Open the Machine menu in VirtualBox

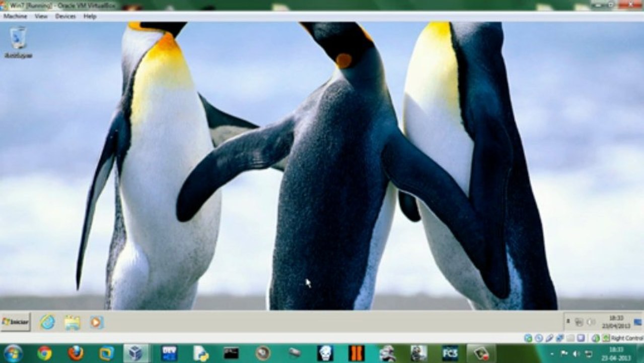click(15, 16)
